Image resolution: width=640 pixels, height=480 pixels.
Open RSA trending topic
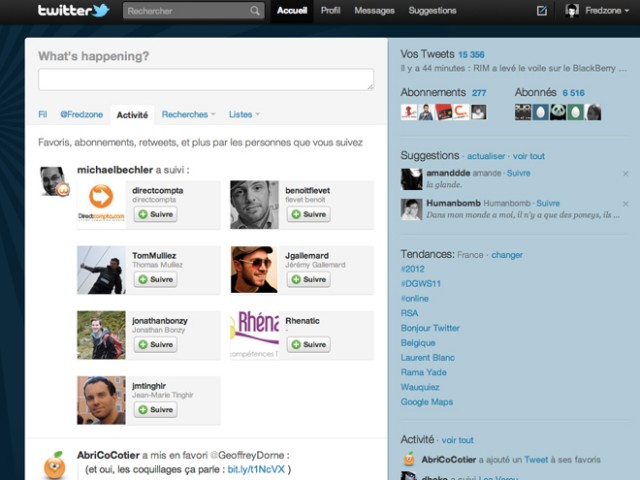(x=409, y=313)
